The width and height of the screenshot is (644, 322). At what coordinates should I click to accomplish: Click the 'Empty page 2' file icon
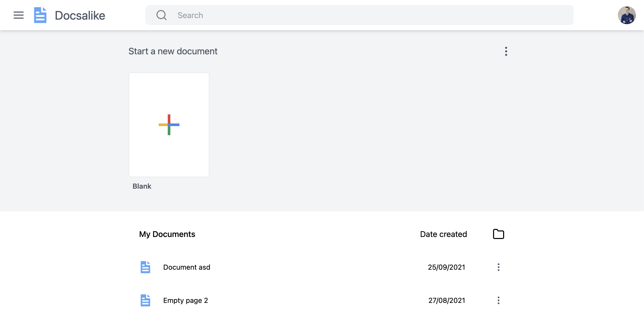[145, 300]
